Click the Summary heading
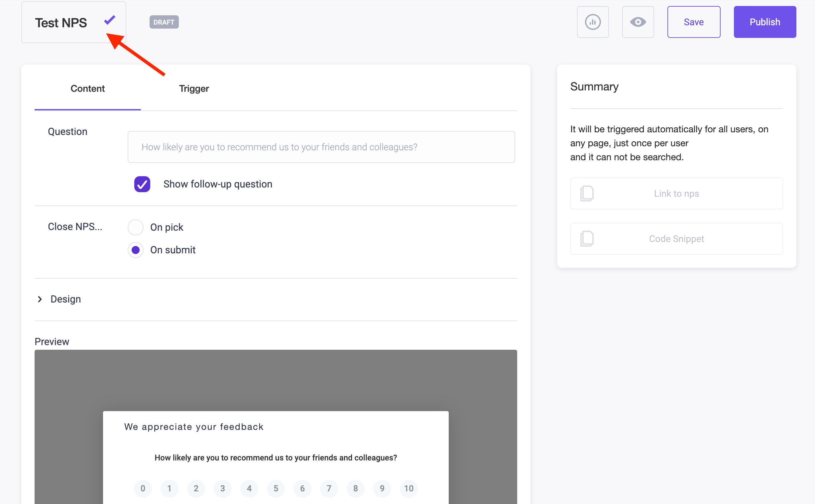The height and width of the screenshot is (504, 815). click(x=594, y=87)
